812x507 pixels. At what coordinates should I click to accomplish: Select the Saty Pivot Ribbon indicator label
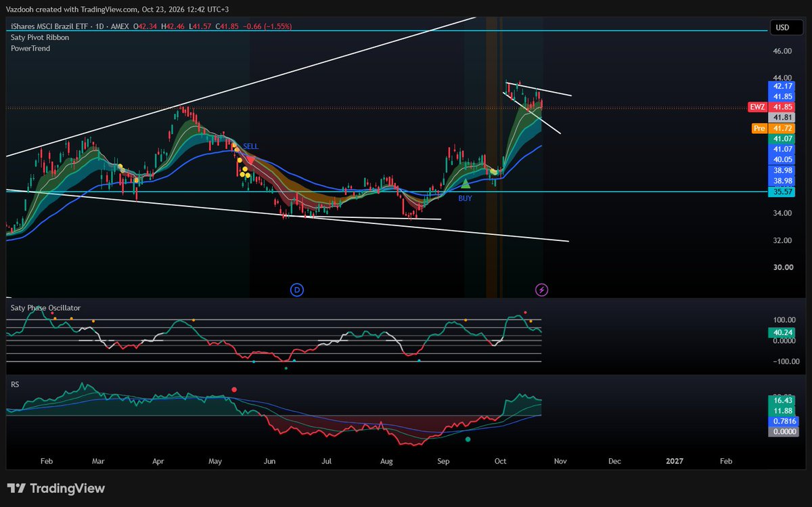40,37
